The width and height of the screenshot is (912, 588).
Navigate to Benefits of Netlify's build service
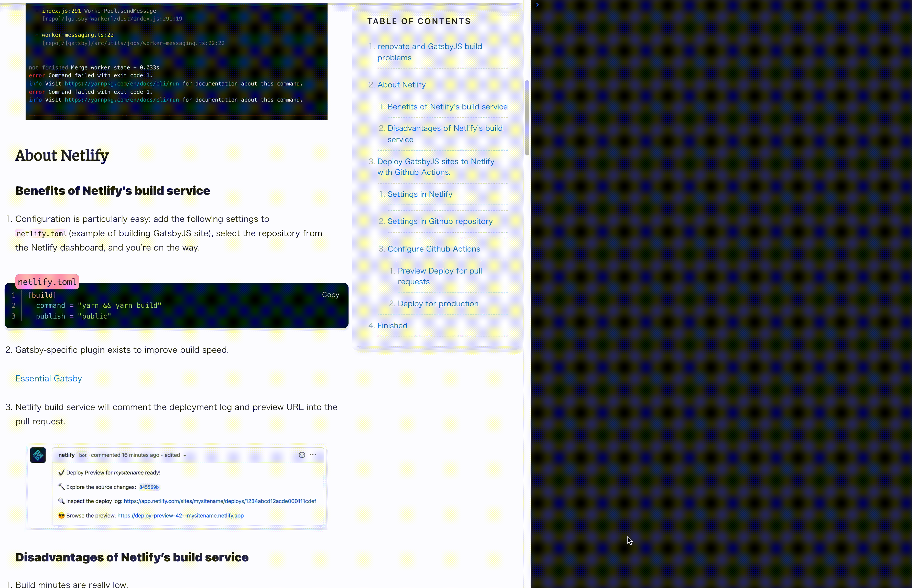point(447,107)
